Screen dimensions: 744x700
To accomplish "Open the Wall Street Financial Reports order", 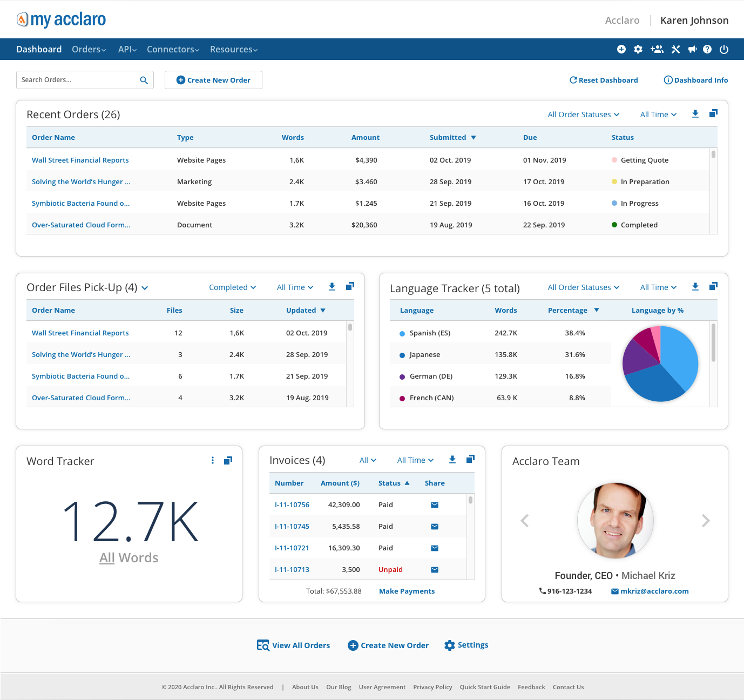I will [80, 160].
